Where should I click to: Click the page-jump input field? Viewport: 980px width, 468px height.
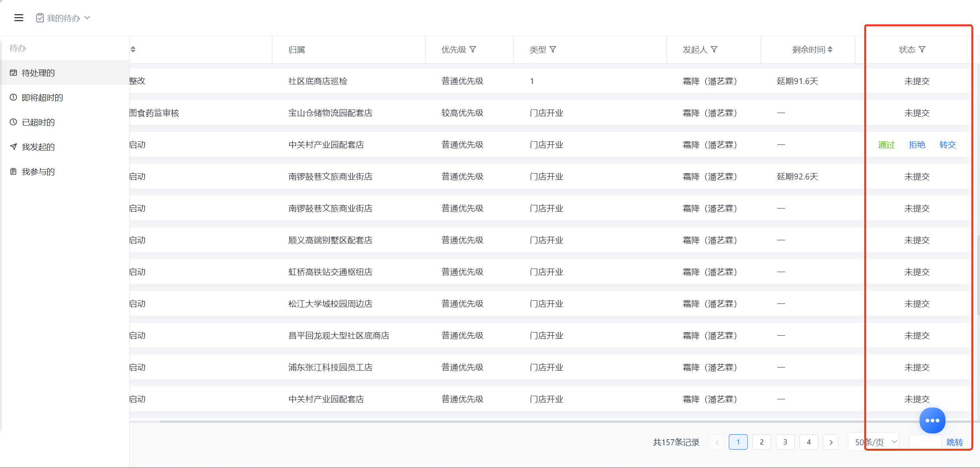coord(925,442)
